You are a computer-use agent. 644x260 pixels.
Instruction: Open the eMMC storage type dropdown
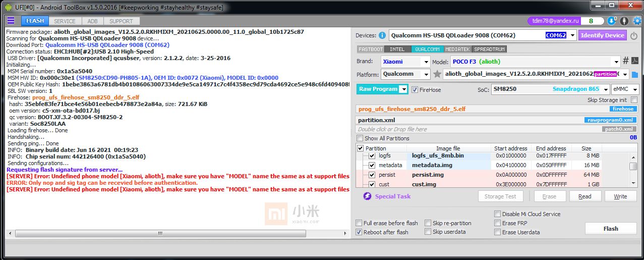(634, 89)
